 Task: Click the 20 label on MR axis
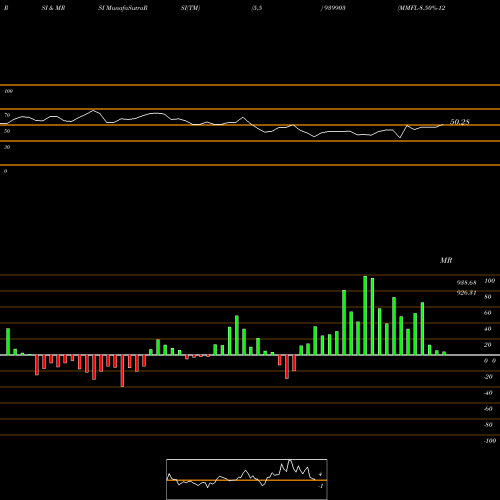click(x=487, y=345)
